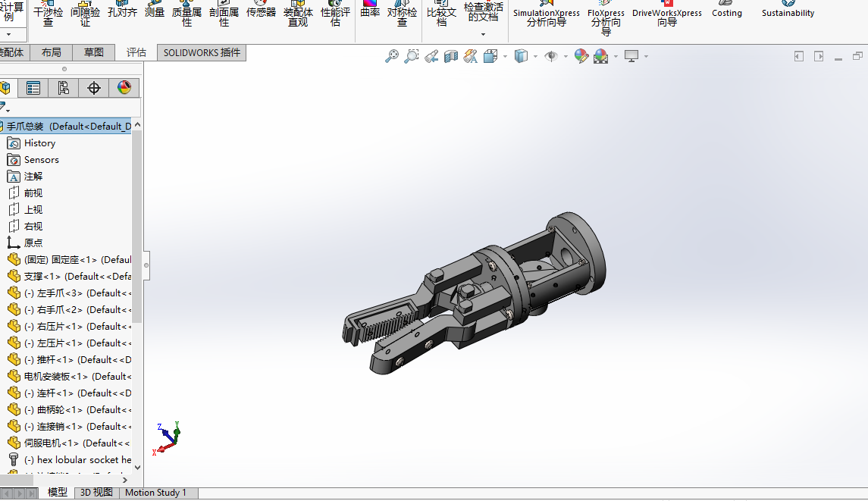The height and width of the screenshot is (501, 868).
Task: Open 剖面属性 tool
Action: click(x=224, y=14)
